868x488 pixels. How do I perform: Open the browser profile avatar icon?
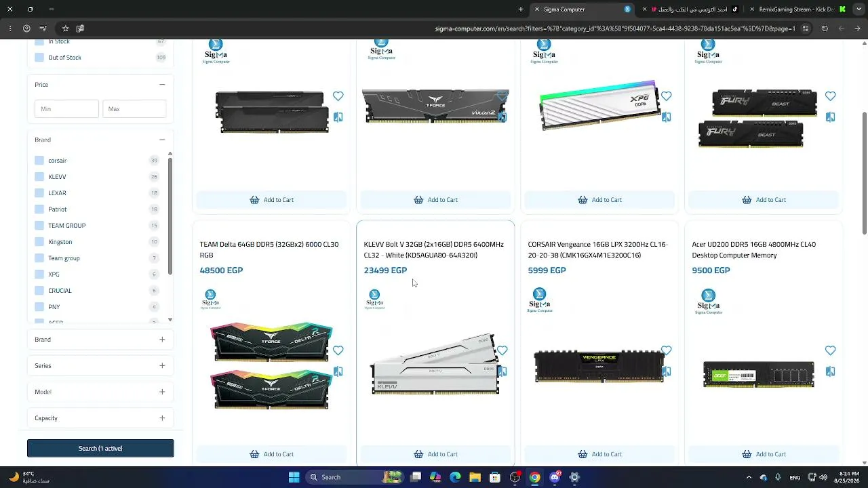click(x=26, y=28)
